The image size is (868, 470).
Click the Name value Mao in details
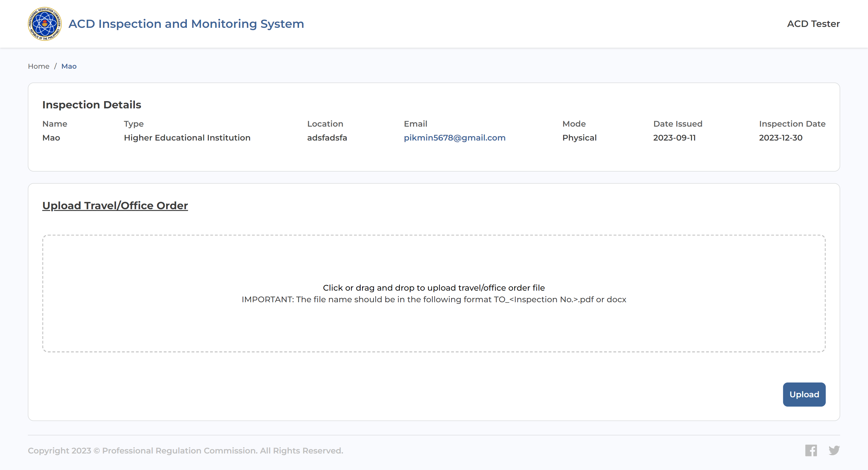[x=51, y=138]
